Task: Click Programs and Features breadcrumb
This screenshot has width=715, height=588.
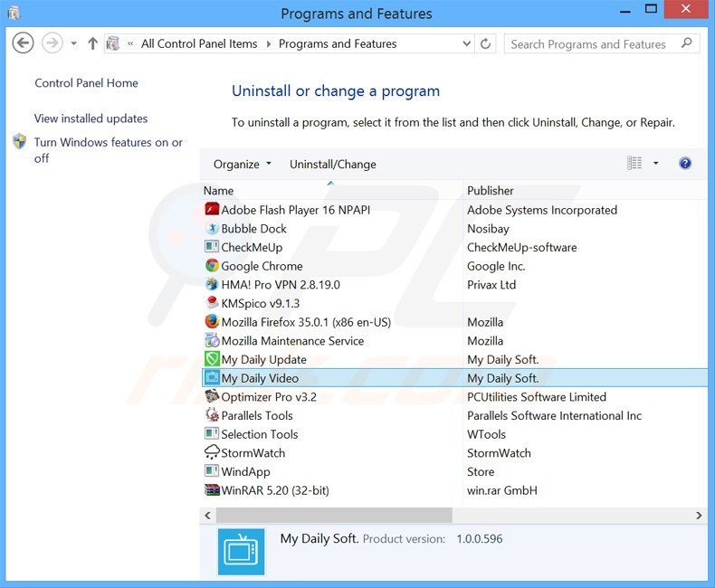Action: (338, 43)
